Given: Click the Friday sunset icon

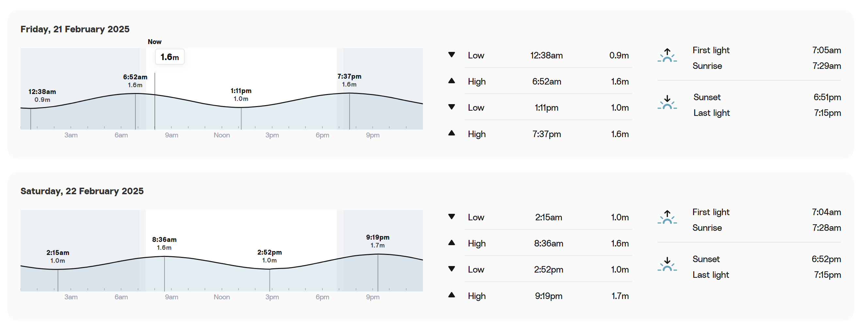Looking at the screenshot, I should [667, 102].
